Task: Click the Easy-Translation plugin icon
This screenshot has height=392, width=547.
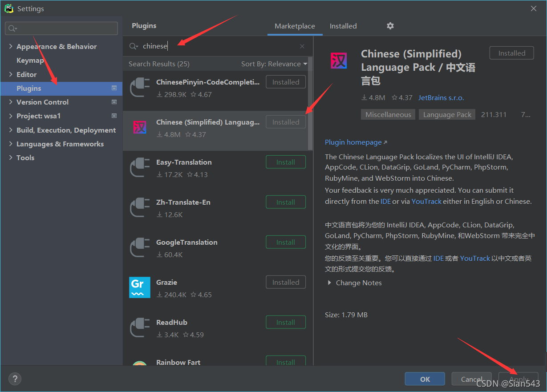Action: [x=140, y=167]
